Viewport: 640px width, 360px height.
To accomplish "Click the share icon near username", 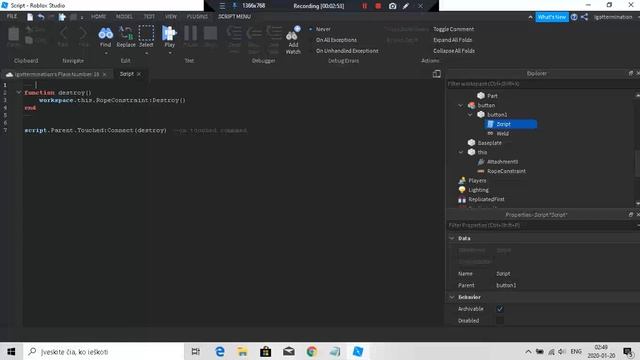I will 584,17.
